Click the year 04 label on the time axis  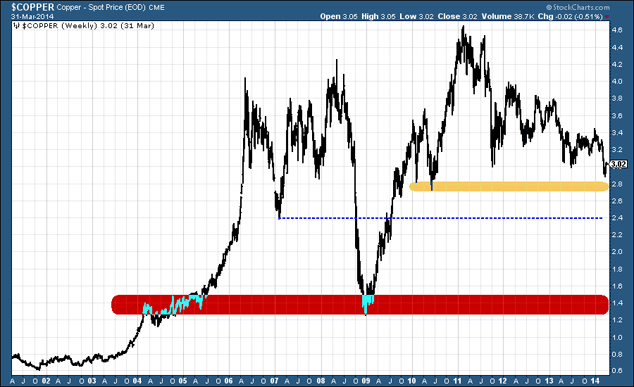coord(137,381)
